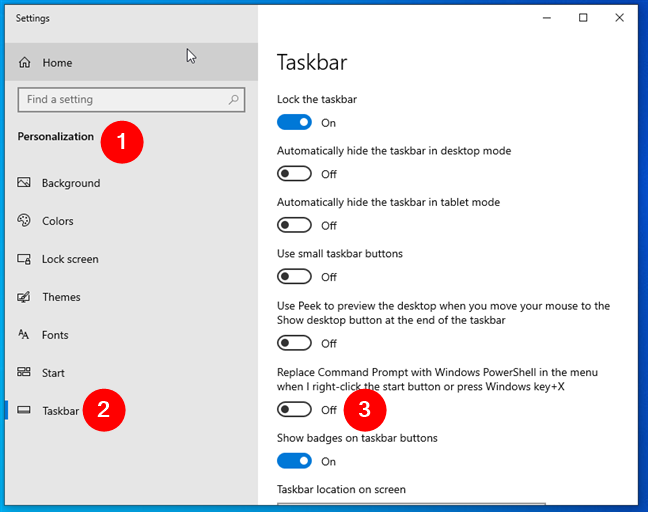Click the Fonts letter icon

click(x=24, y=334)
